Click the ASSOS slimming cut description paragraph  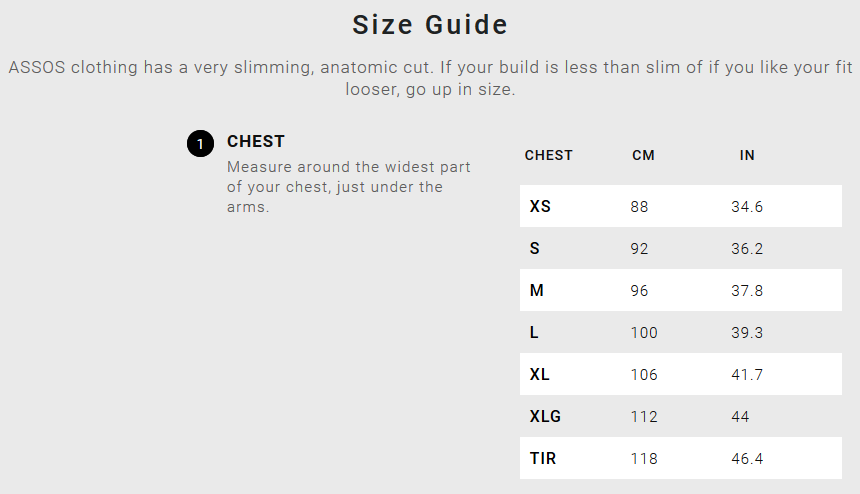430,78
